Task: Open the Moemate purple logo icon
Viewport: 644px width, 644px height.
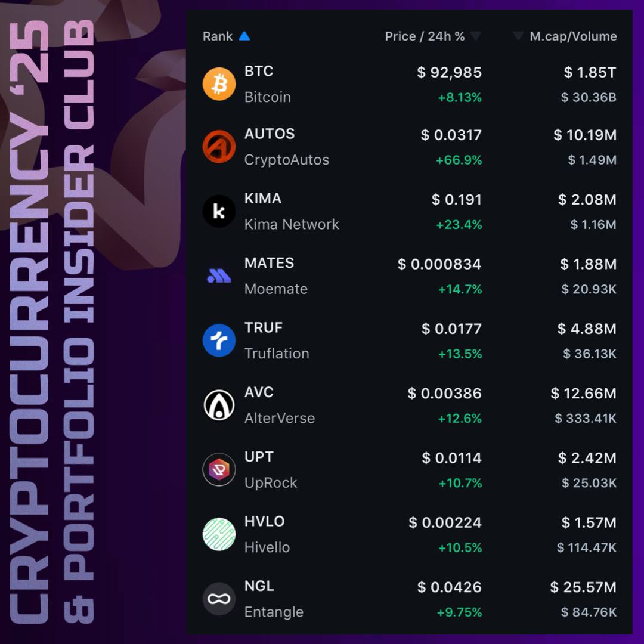Action: coord(219,275)
